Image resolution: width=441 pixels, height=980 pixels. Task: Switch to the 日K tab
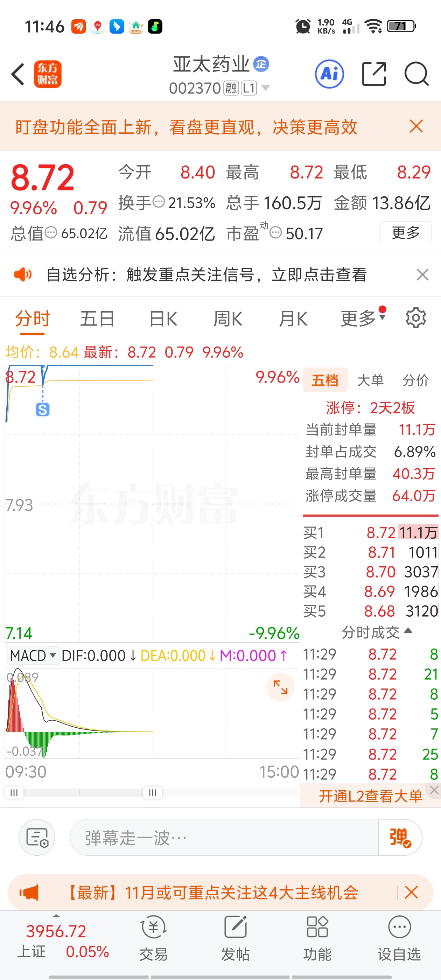[x=163, y=319]
